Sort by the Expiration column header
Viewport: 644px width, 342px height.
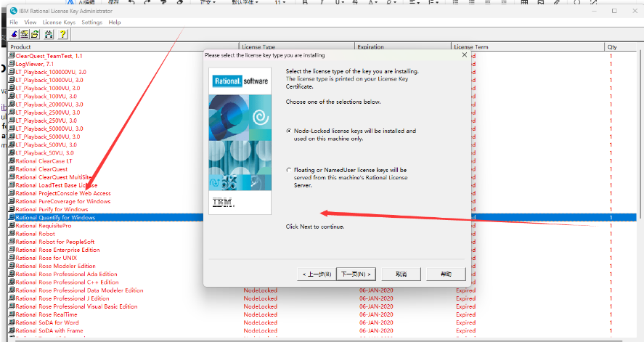[403, 46]
